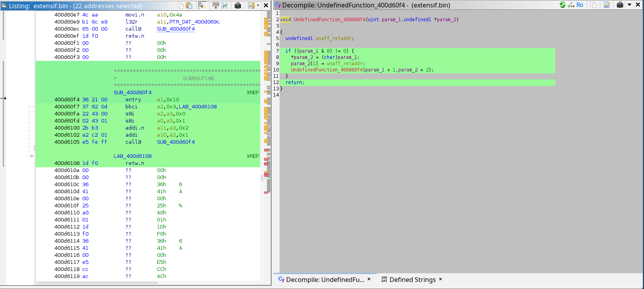Re-decompile using the green refresh icon
Screen dimensions: 644x289
(563, 5)
